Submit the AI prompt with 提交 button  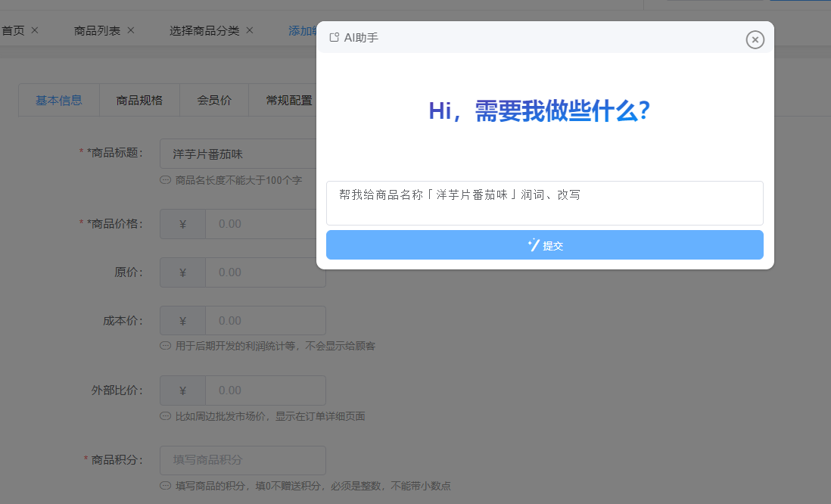click(544, 245)
